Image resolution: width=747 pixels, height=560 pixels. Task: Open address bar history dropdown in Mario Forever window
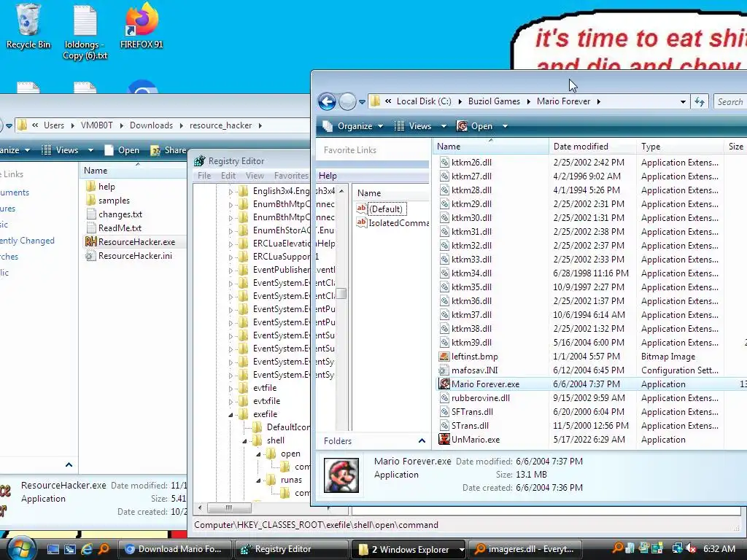pos(683,102)
